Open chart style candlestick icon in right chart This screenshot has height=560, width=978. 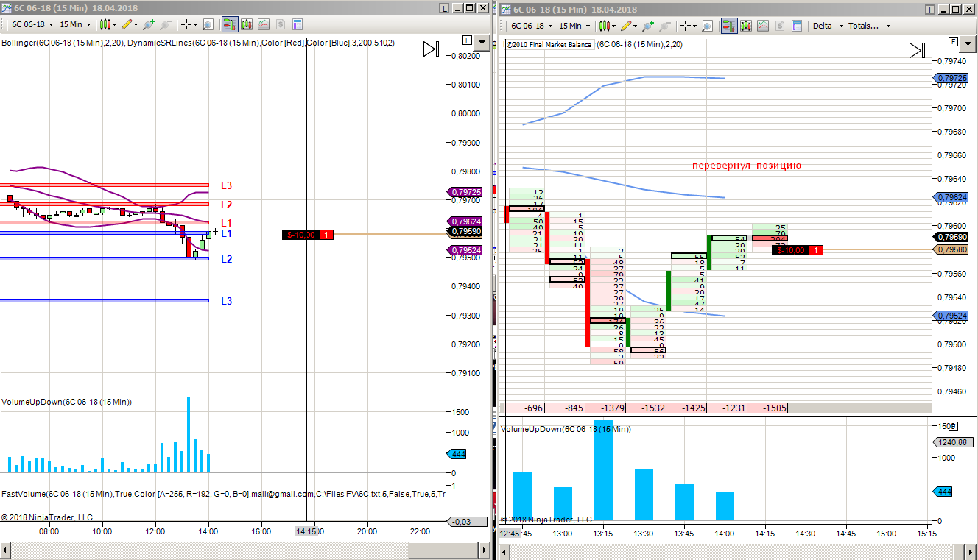(x=605, y=26)
